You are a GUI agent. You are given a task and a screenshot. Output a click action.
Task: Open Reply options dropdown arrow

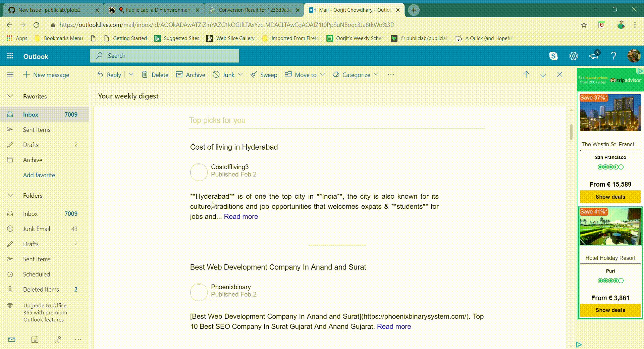(131, 74)
